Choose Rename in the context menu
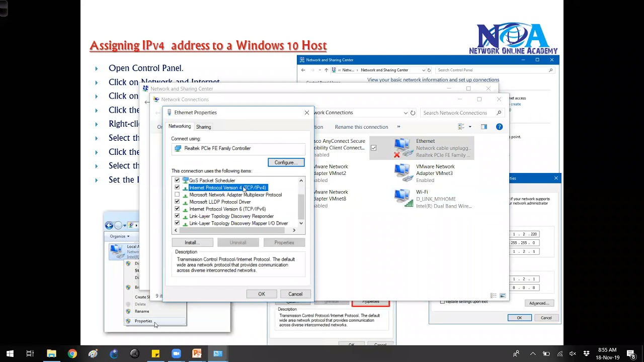Screen dimensions: 644x362 (x=142, y=311)
